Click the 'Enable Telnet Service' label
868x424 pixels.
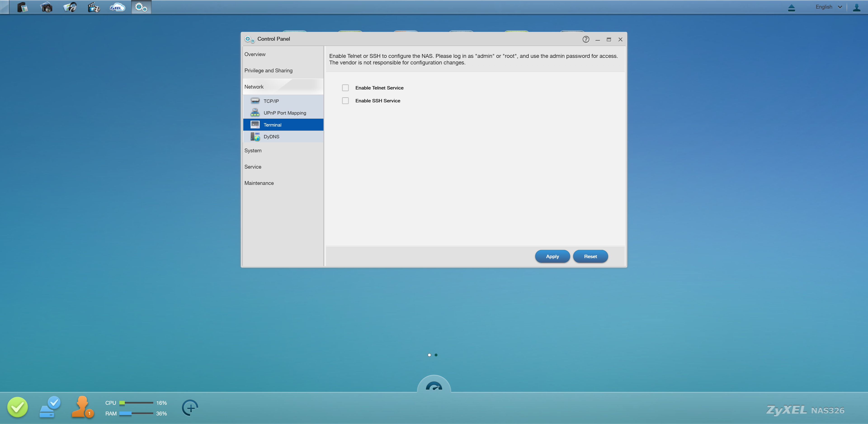pos(379,88)
